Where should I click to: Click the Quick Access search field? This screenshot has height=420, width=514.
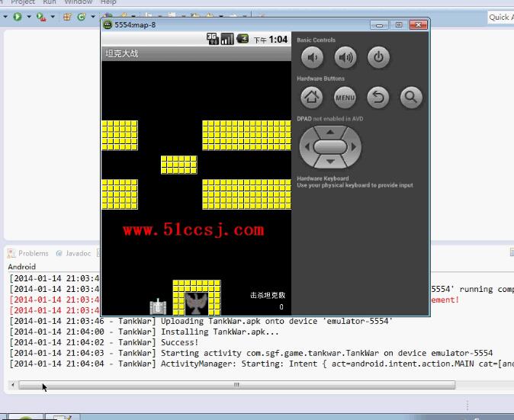501,17
